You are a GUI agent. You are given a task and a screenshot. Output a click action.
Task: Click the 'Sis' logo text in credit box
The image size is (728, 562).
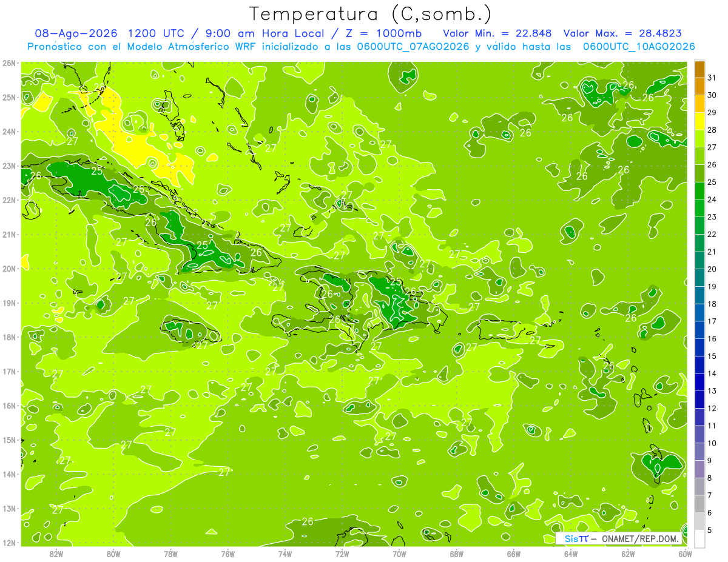571,539
